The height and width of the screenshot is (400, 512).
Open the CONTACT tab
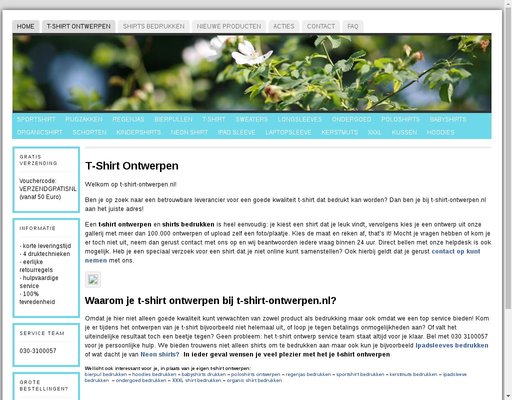coord(321,26)
